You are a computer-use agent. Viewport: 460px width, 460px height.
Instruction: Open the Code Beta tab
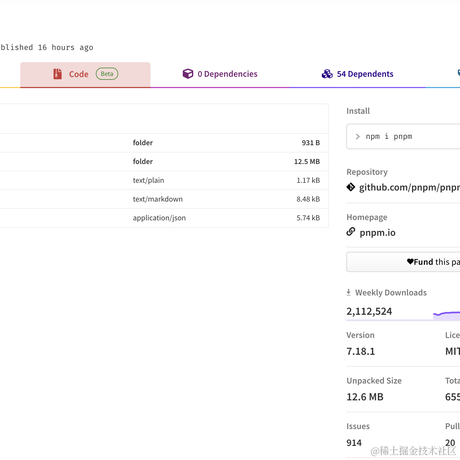tap(85, 74)
